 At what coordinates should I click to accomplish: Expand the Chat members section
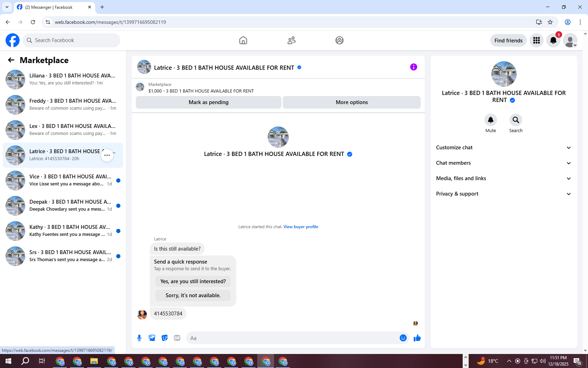click(x=504, y=163)
